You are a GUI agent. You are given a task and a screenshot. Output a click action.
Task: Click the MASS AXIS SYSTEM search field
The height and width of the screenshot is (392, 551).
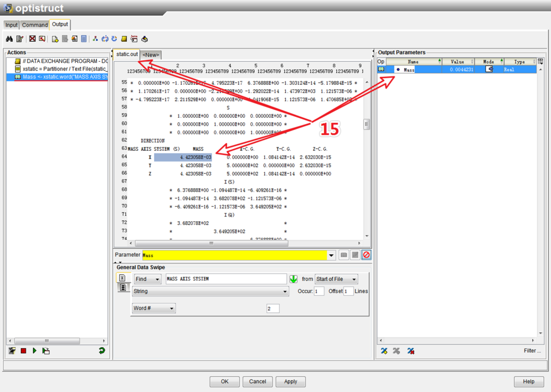[226, 279]
